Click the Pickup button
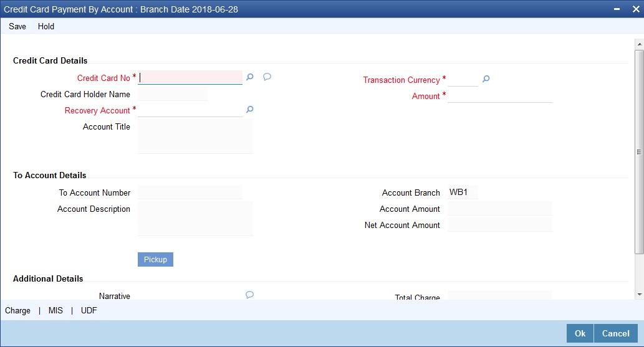This screenshot has width=644, height=347. point(155,260)
